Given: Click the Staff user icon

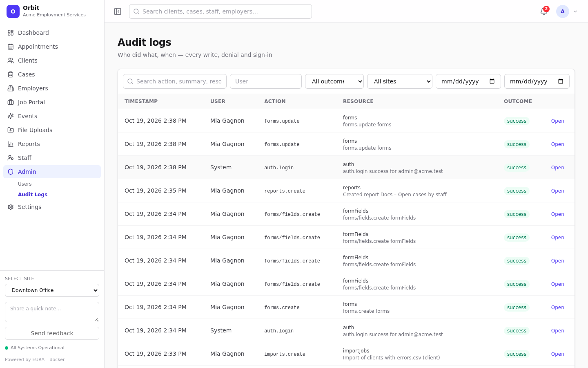Looking at the screenshot, I should click(x=11, y=158).
